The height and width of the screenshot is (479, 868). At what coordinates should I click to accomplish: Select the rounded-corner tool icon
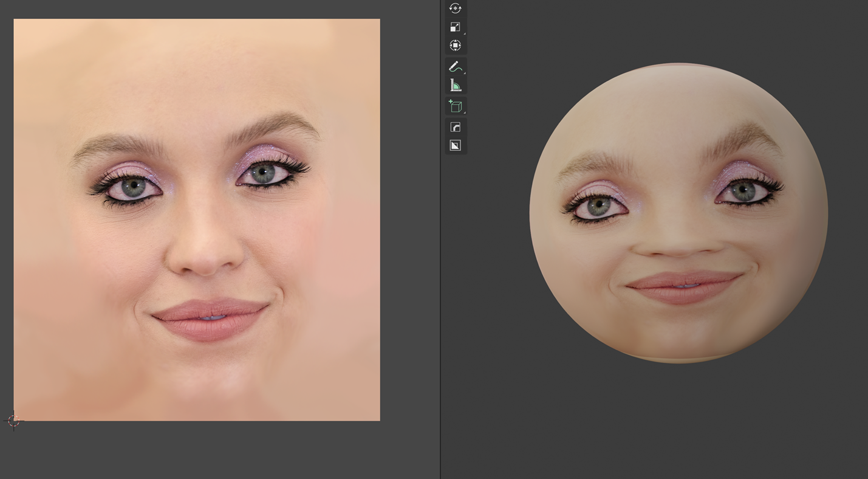click(x=455, y=127)
